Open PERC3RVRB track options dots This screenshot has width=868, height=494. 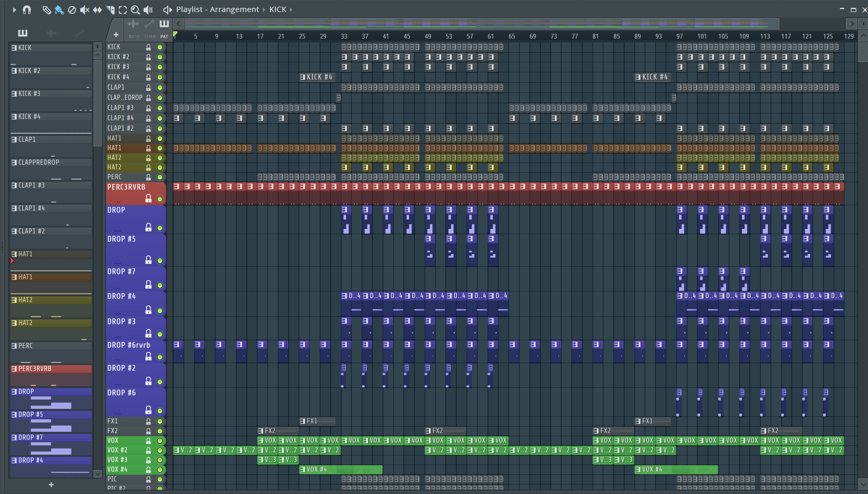pos(117,201)
